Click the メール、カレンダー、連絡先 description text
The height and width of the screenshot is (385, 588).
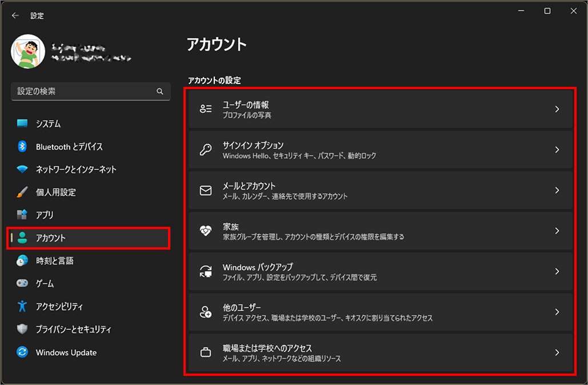(x=285, y=196)
